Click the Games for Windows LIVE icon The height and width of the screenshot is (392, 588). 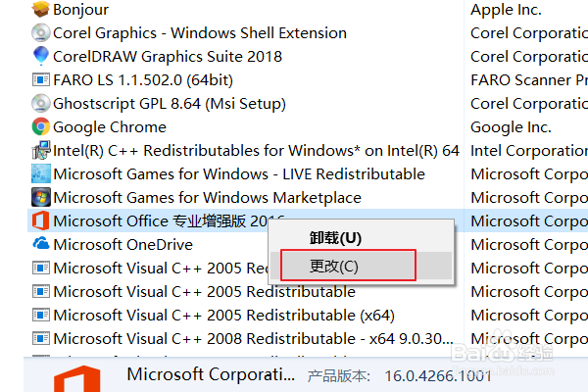tap(40, 173)
